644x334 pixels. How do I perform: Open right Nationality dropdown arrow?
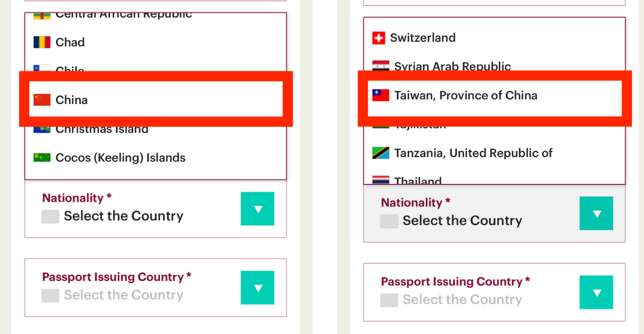click(596, 213)
